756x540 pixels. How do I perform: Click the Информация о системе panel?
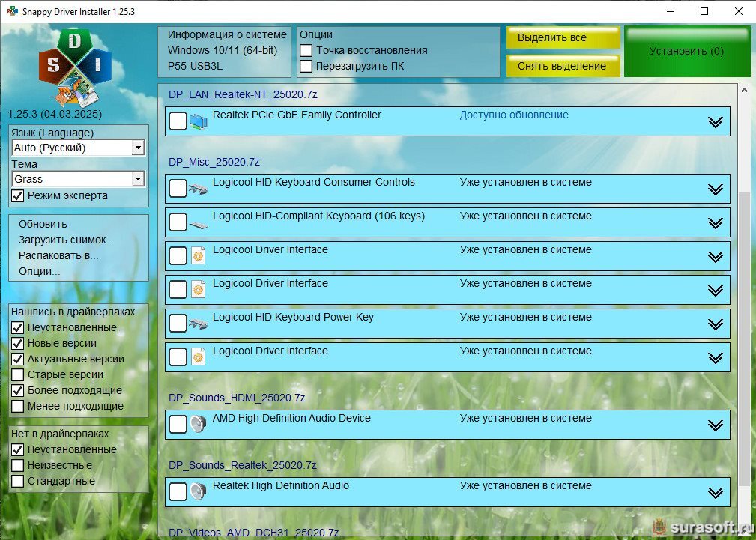point(225,52)
